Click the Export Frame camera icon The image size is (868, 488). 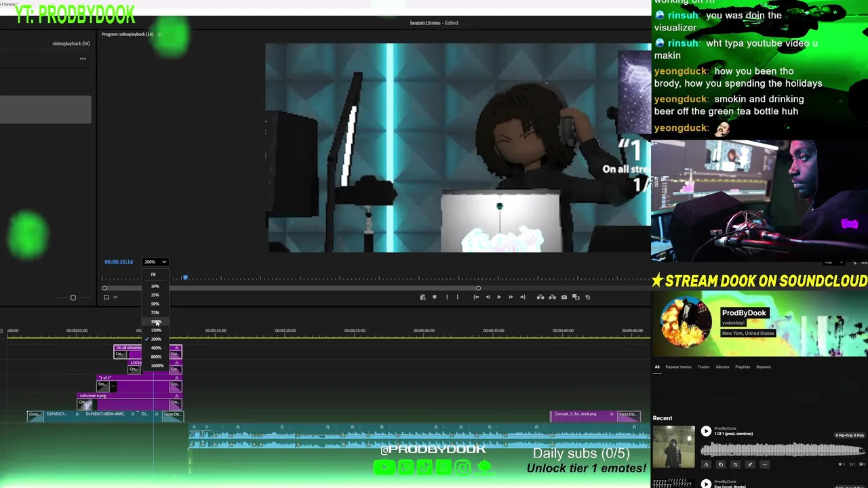(564, 297)
